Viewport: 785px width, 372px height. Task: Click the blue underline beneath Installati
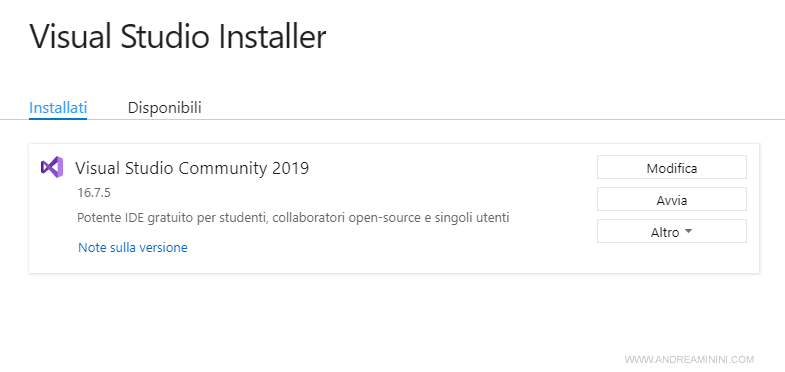pyautogui.click(x=58, y=119)
